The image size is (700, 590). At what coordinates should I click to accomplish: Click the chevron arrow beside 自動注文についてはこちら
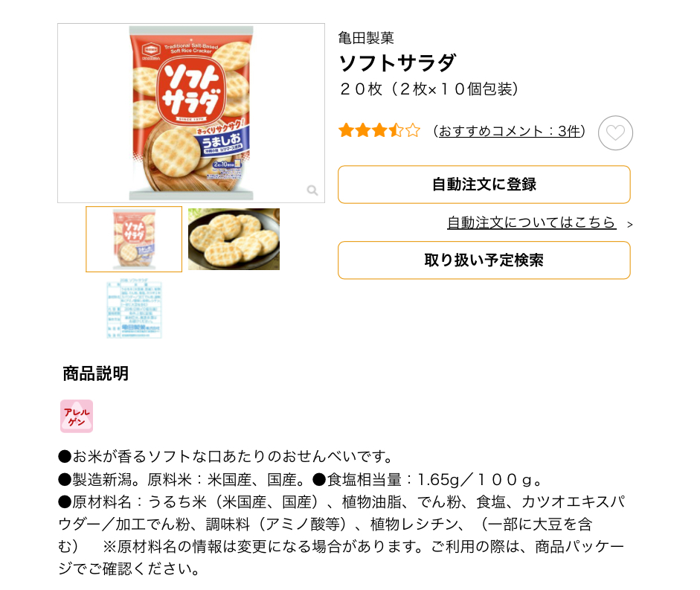point(629,224)
